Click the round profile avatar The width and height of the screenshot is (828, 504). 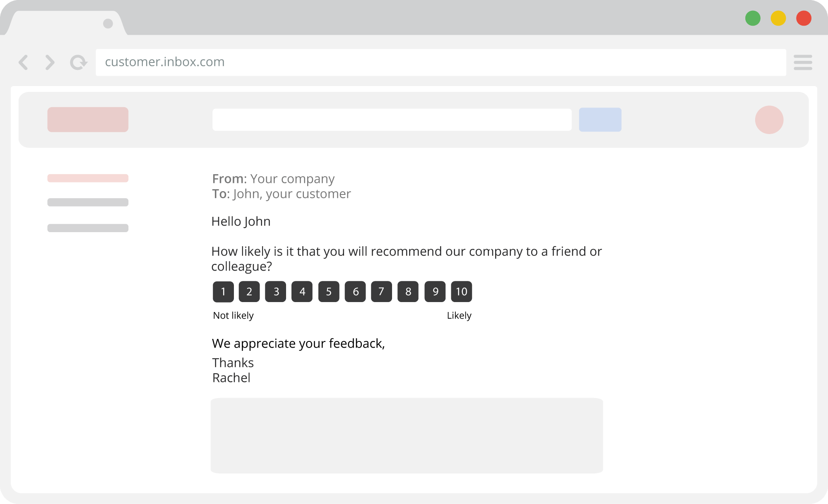point(769,120)
